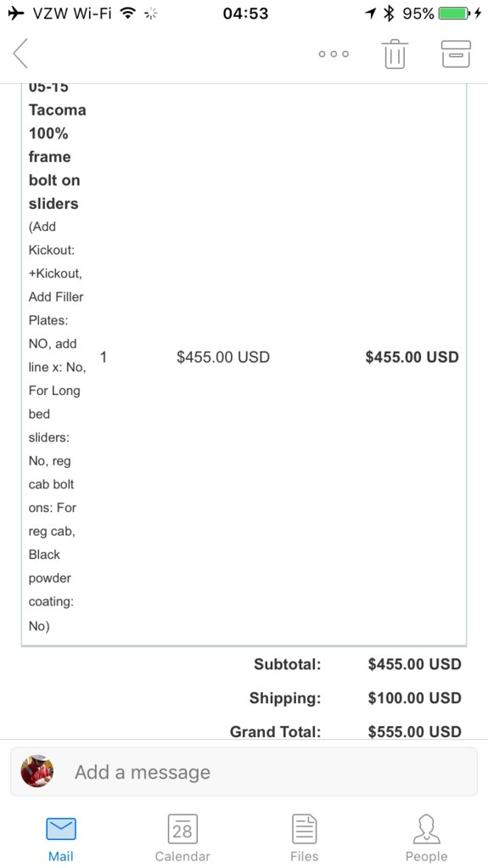The width and height of the screenshot is (488, 868).
Task: Tap the bold $455.00 USD item total
Action: pyautogui.click(x=412, y=357)
